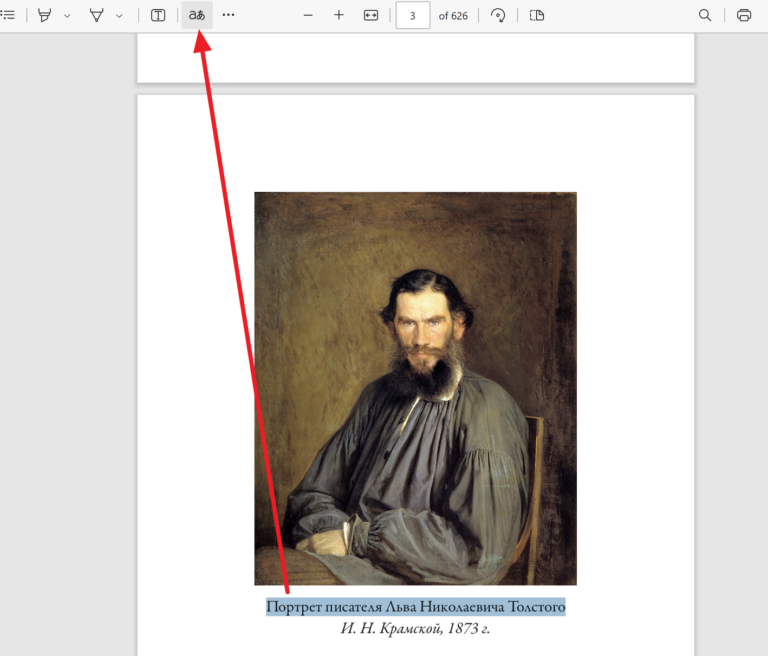Open the more tools ellipsis menu

(x=228, y=15)
